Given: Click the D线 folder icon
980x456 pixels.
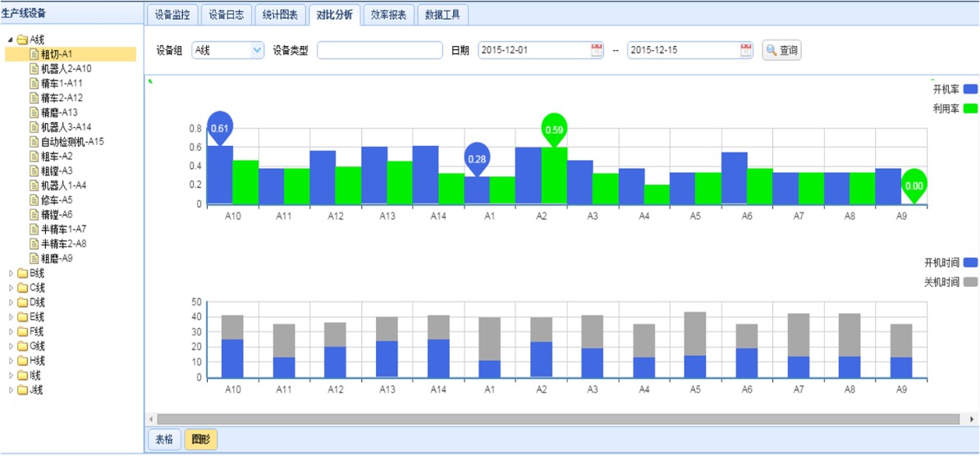Looking at the screenshot, I should tap(22, 303).
